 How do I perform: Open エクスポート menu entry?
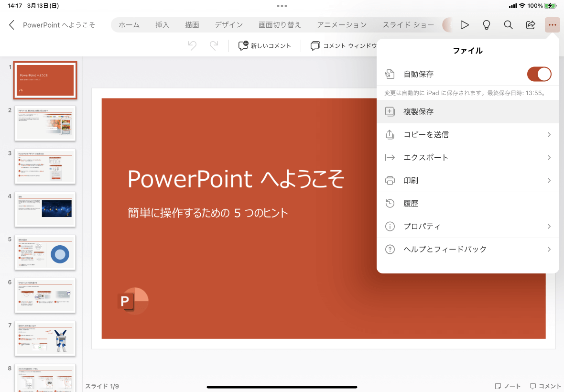click(467, 158)
